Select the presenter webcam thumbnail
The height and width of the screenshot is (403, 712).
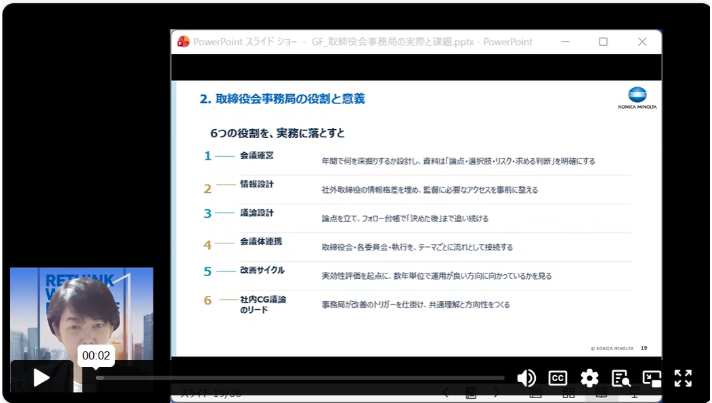coord(82,315)
